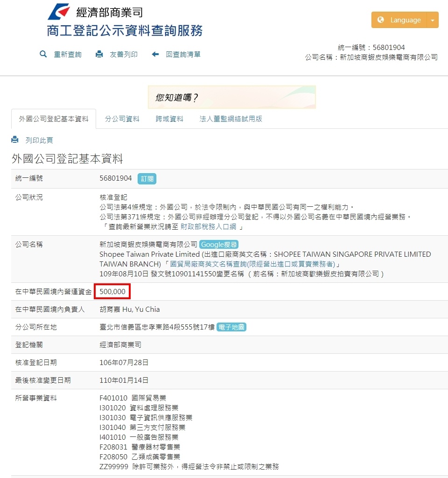
Task: Click the back arrow icon beside 回查詢清單
Action: [155, 54]
